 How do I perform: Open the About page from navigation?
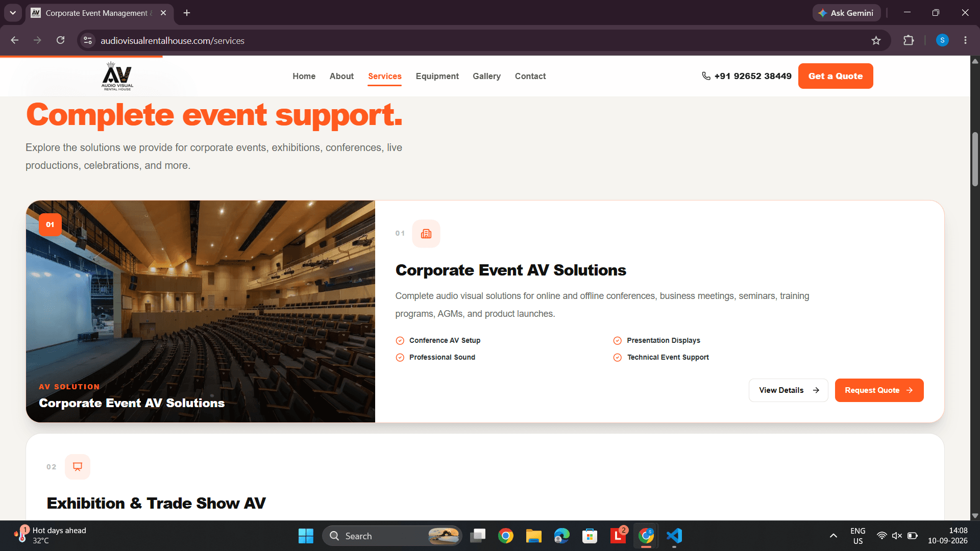point(341,76)
